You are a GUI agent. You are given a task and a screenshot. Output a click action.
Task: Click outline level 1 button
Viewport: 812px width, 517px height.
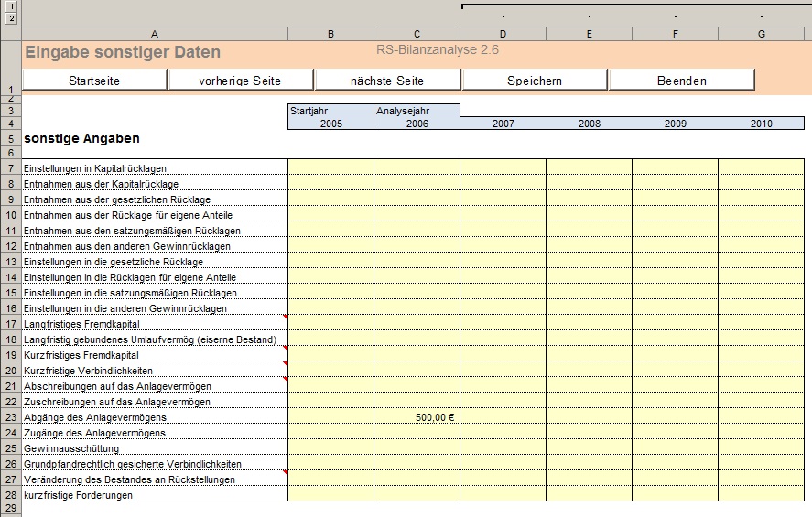tap(11, 6)
